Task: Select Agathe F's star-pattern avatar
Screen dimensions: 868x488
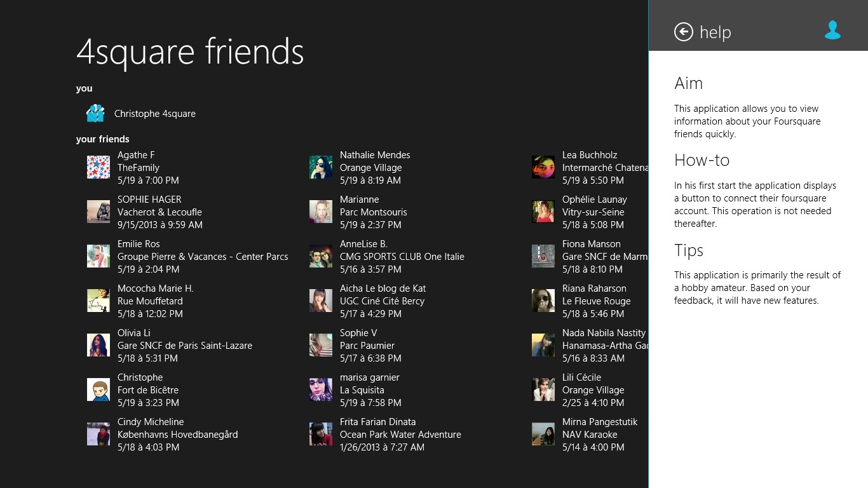Action: point(98,167)
